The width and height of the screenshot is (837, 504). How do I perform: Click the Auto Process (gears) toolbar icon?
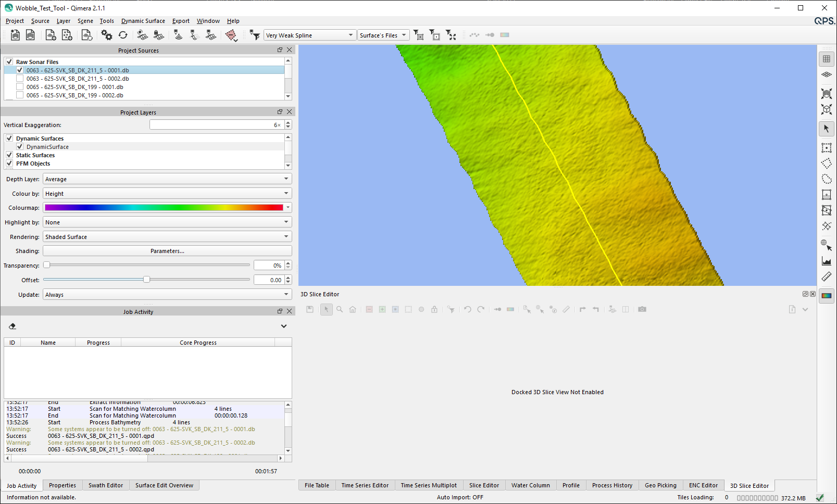coord(107,35)
